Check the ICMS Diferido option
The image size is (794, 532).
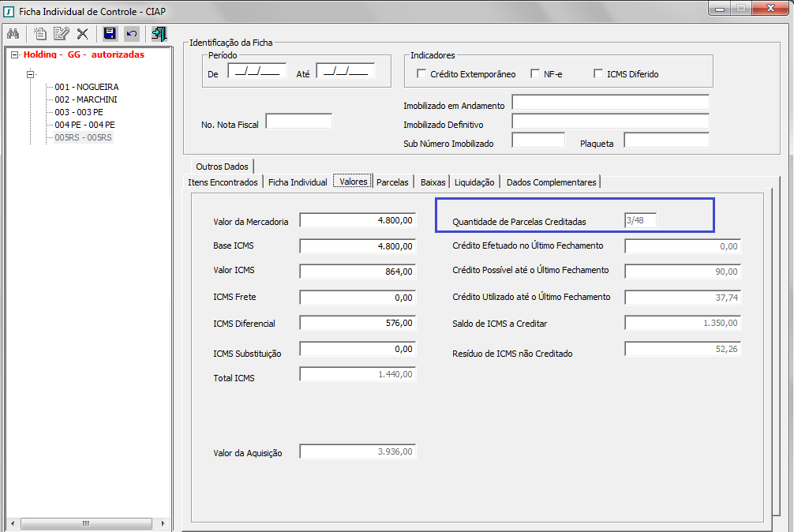click(598, 74)
